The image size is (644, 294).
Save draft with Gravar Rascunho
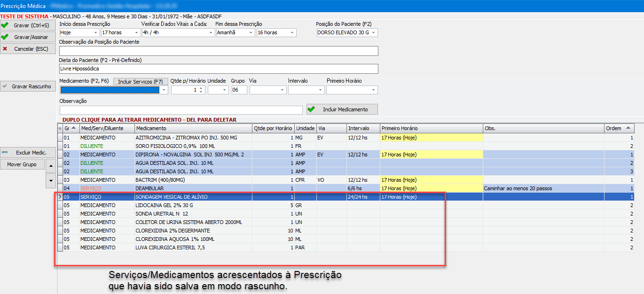[28, 86]
